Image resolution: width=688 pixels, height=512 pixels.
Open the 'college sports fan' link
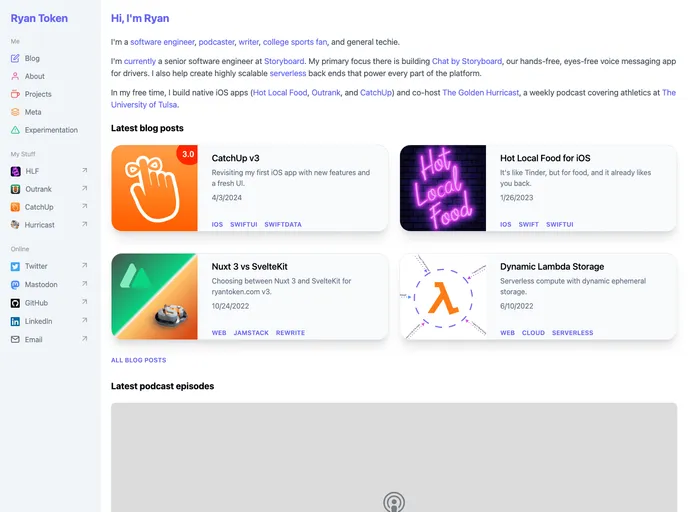pos(295,42)
